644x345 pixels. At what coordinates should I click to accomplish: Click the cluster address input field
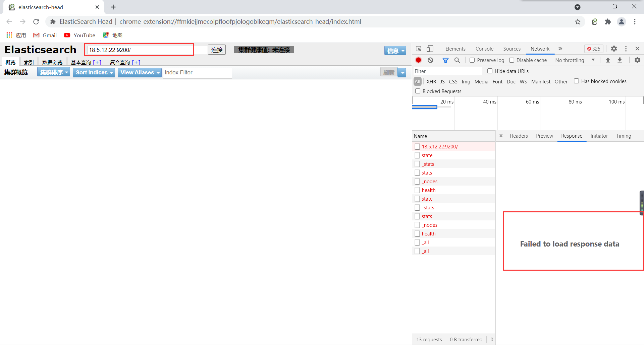(x=147, y=50)
